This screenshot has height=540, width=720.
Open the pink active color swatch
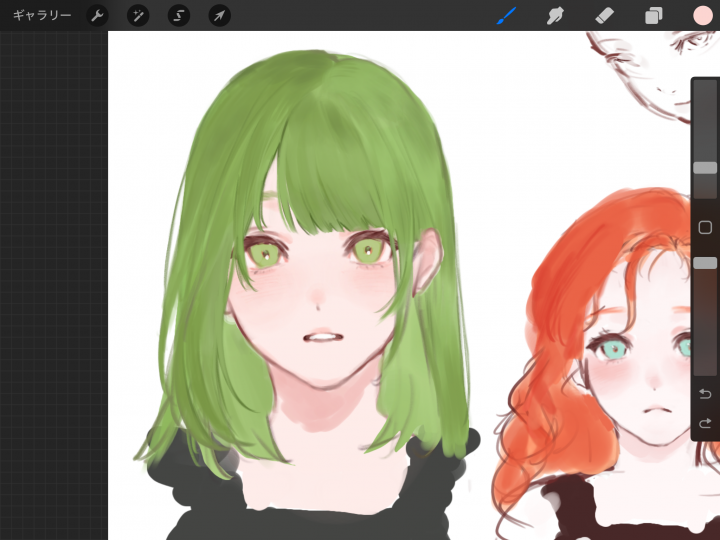coord(702,16)
